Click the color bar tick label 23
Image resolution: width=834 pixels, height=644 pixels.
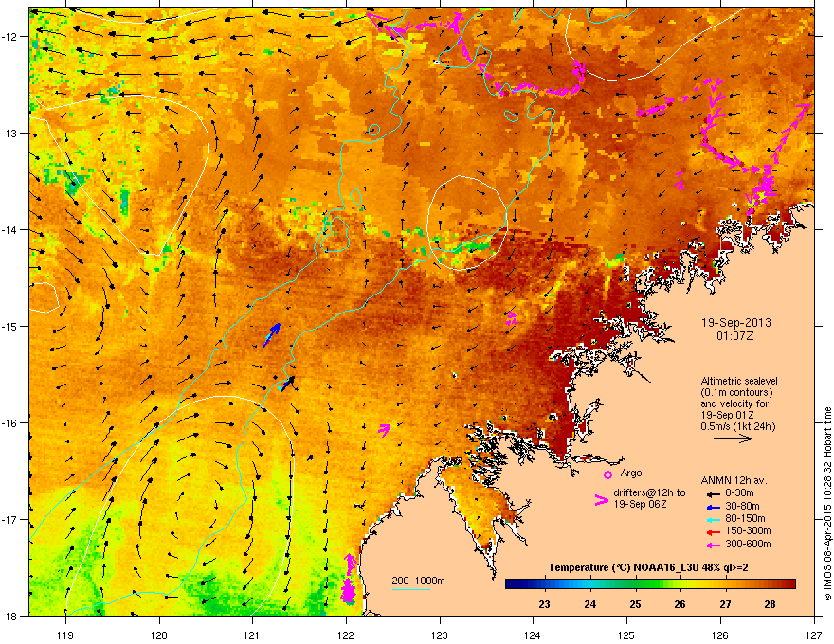point(544,604)
